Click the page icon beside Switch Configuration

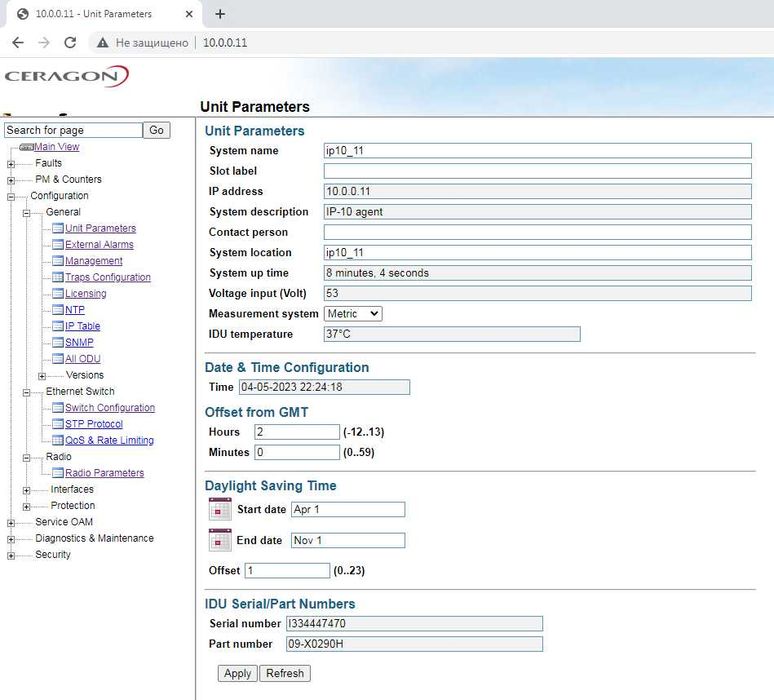(x=58, y=407)
